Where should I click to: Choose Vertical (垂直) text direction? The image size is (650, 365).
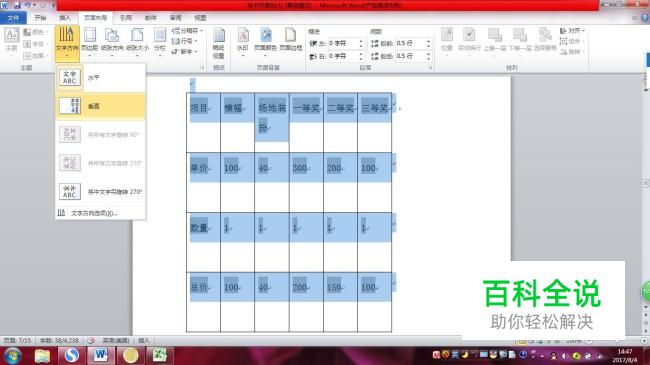click(x=100, y=106)
